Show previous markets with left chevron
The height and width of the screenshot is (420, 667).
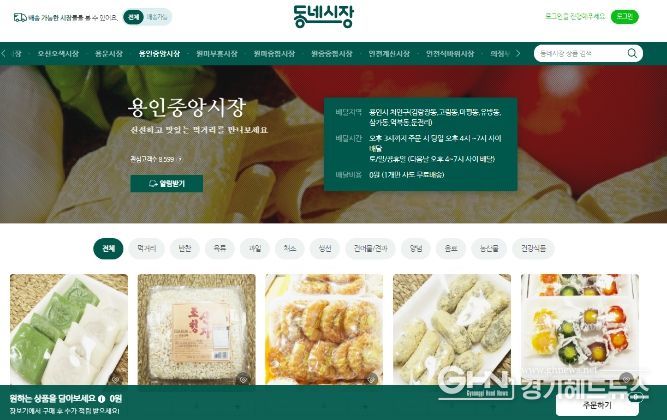(4, 53)
